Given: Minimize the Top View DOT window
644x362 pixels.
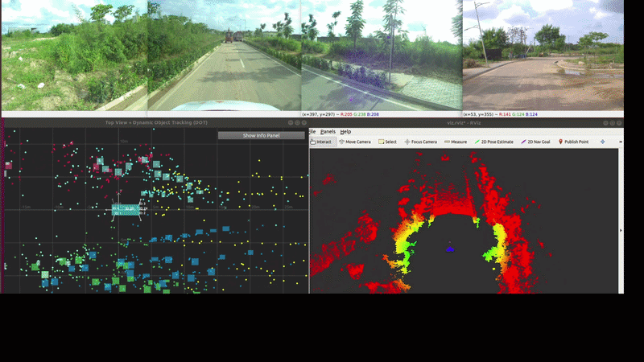Looking at the screenshot, I should click(x=291, y=123).
